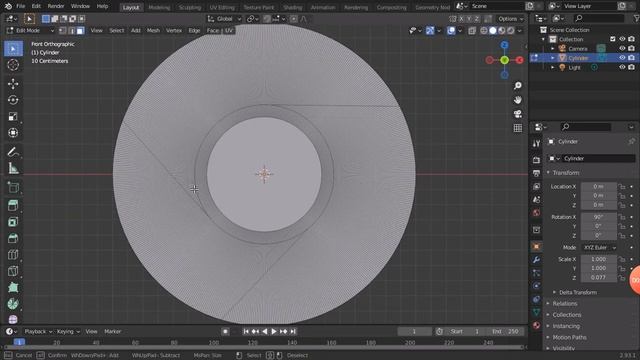Open the File menu

(21, 7)
